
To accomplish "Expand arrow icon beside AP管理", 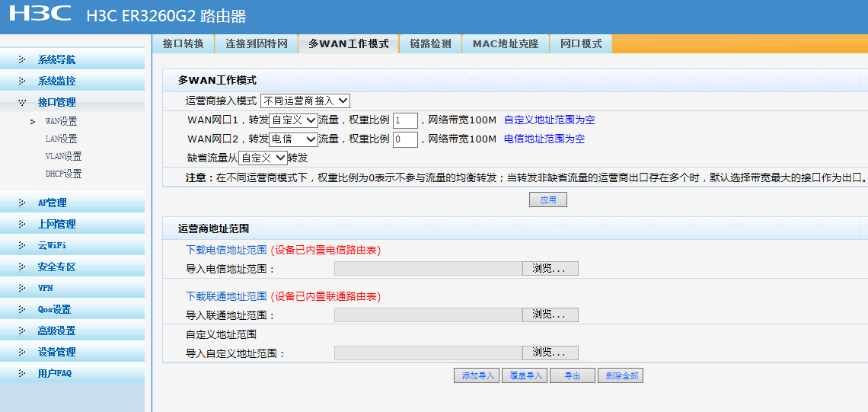I will [x=22, y=203].
